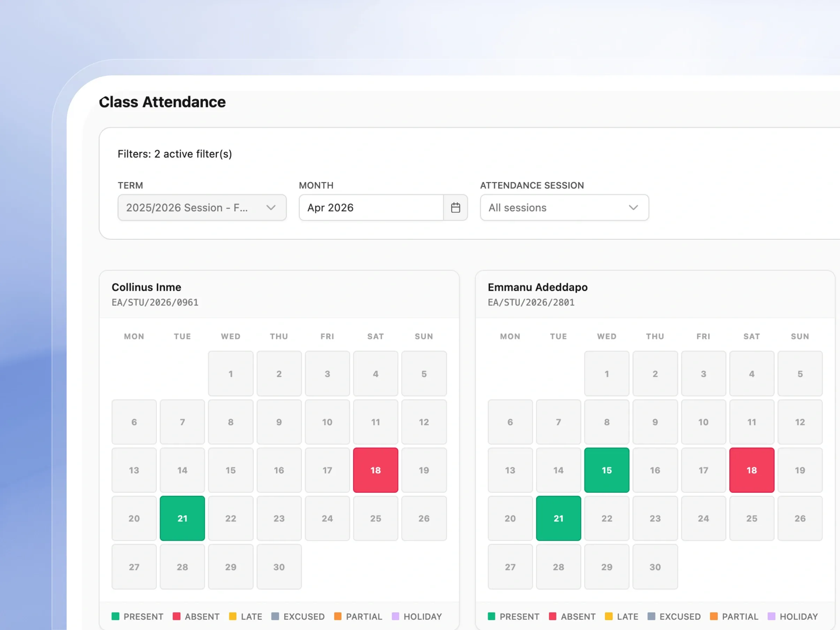Click green Present swatch in Collinus legend
840x630 pixels.
(115, 616)
